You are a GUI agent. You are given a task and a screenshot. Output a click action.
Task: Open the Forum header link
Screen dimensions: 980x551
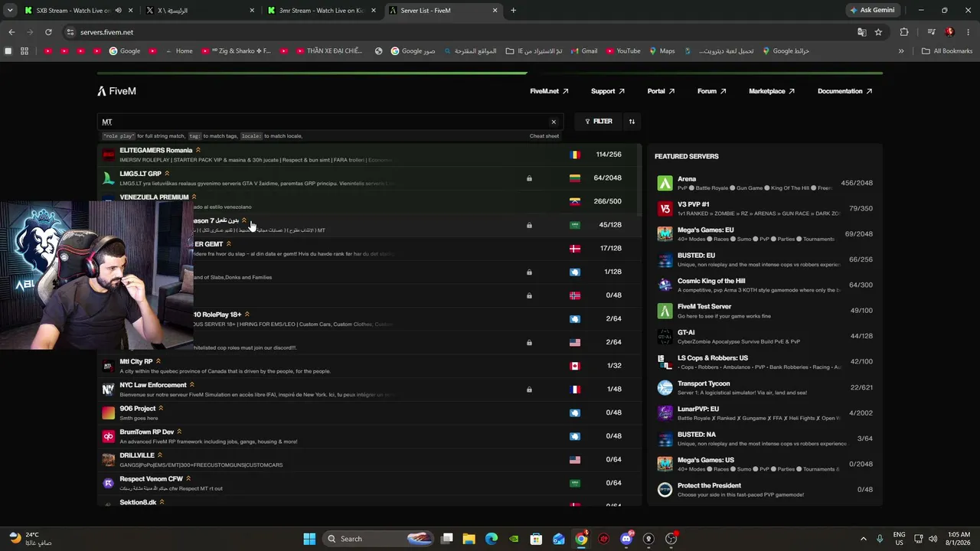tap(711, 91)
